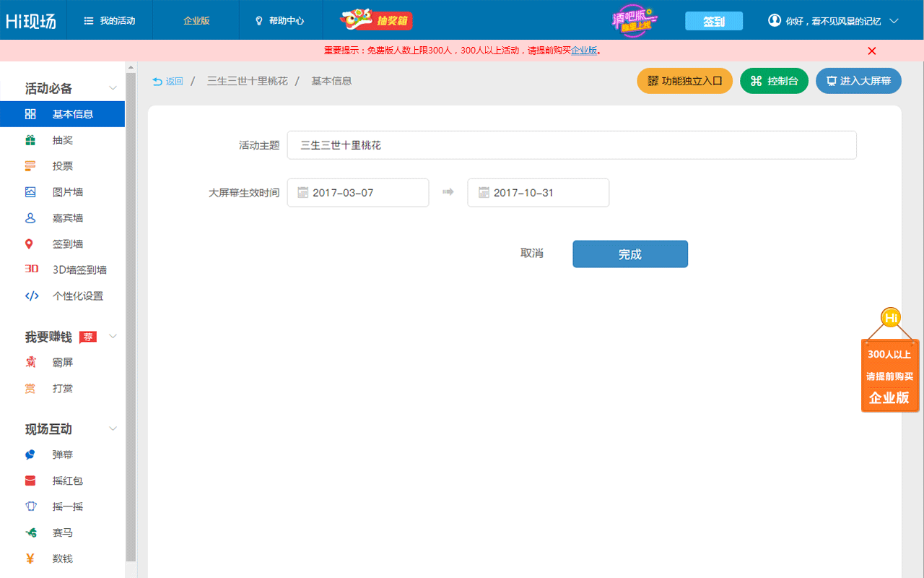924x578 pixels.
Task: Click the sidebar scrollbar up arrow
Action: 131,67
